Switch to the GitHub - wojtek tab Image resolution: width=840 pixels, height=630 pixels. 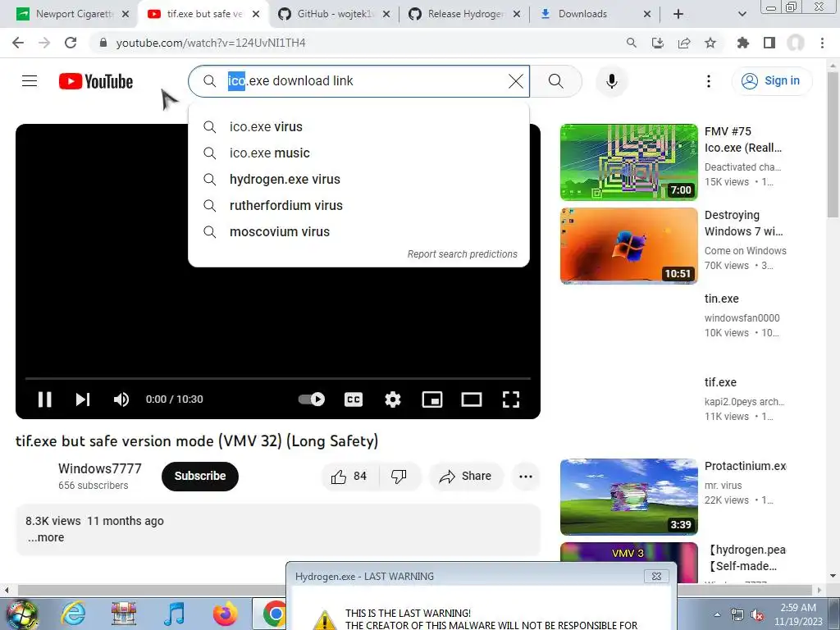[335, 14]
